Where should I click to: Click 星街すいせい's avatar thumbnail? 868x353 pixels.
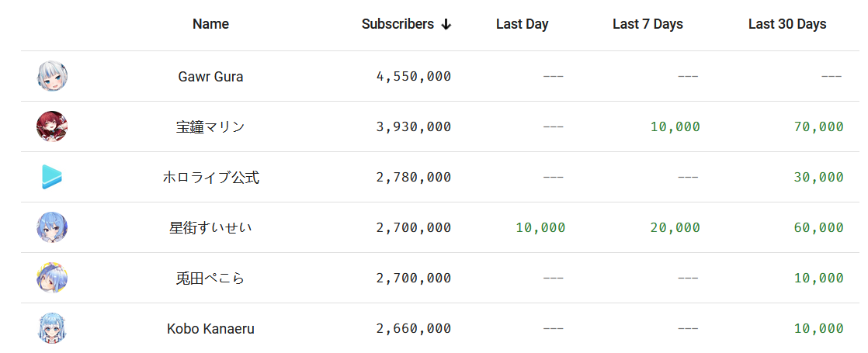[53, 227]
